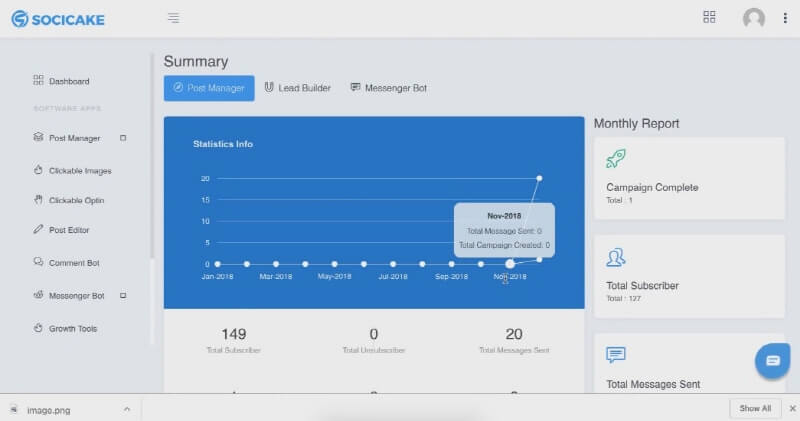Open the apps grid icon in the header
Viewport: 800px width, 421px height.
tap(709, 17)
